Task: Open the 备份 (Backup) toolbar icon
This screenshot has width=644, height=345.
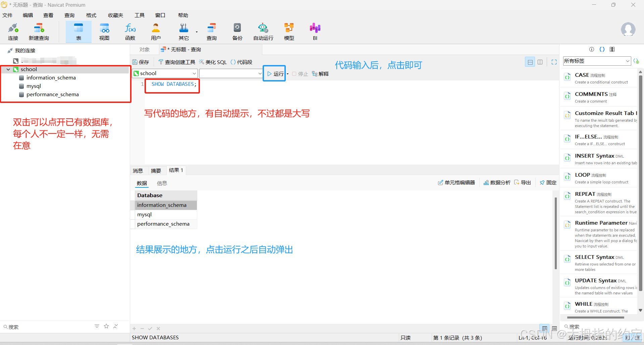Action: click(237, 32)
